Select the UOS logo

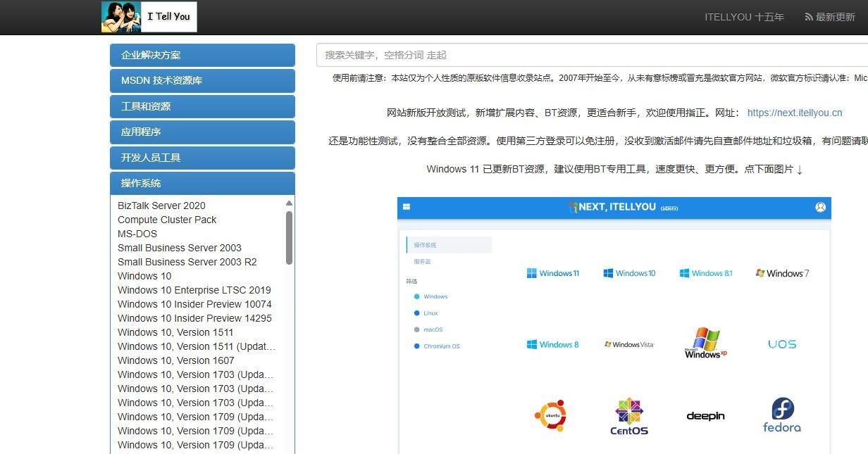click(782, 344)
